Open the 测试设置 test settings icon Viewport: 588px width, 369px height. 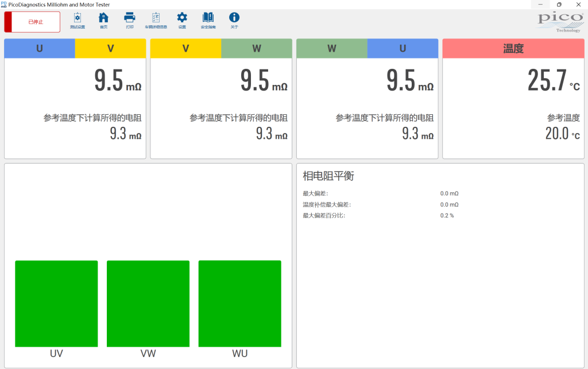78,21
